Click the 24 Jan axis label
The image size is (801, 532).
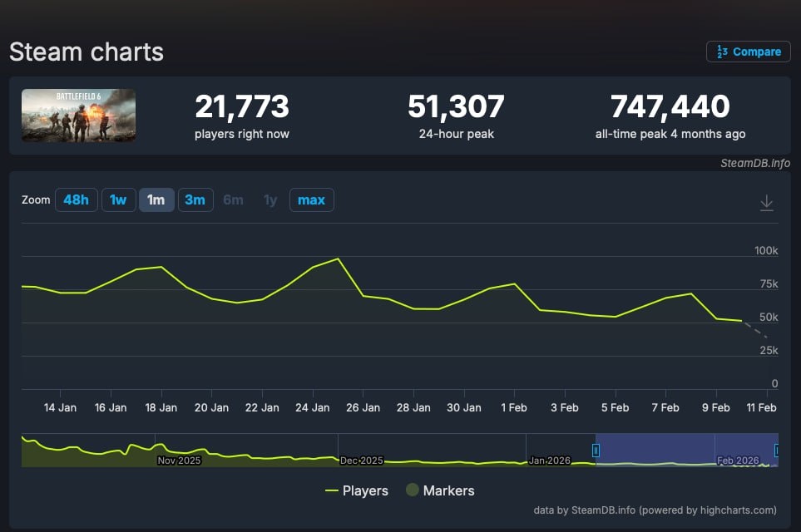312,407
